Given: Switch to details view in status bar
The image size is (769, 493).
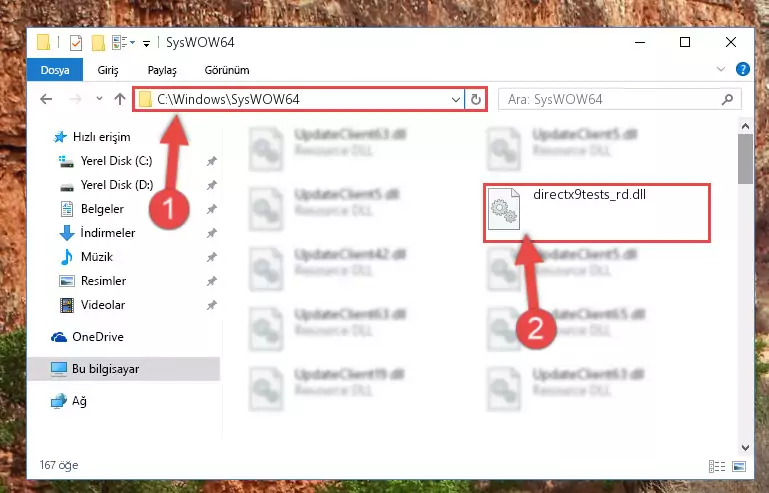Looking at the screenshot, I should [x=717, y=466].
